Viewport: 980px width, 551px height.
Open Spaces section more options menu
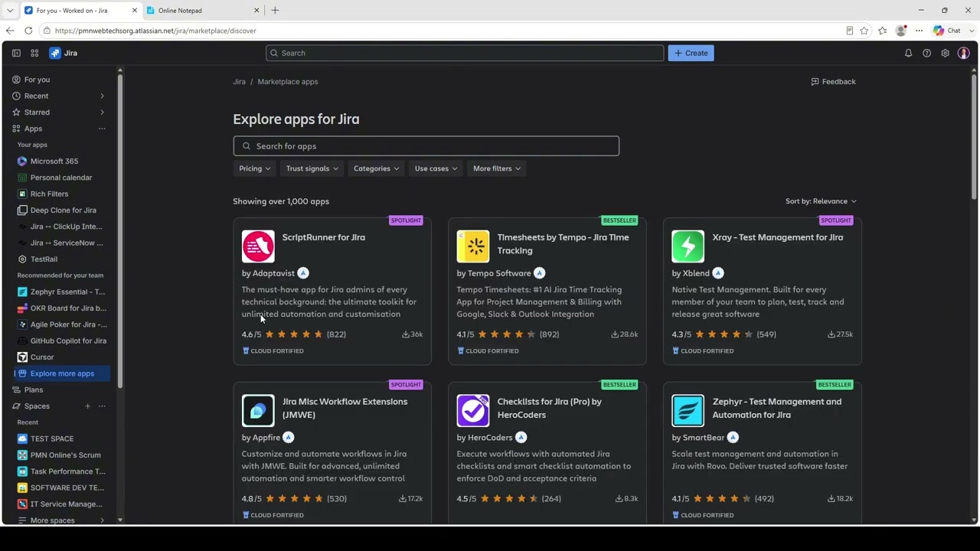(x=102, y=406)
